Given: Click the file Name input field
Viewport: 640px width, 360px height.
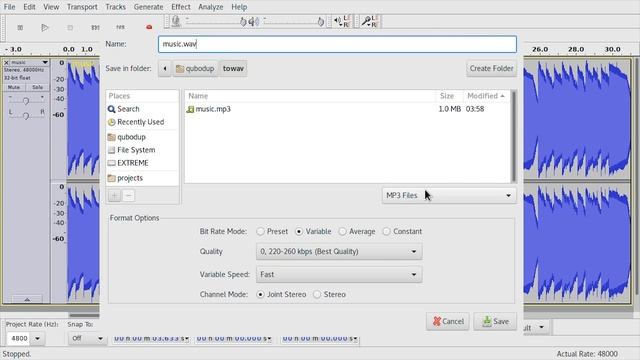Looking at the screenshot, I should point(337,44).
